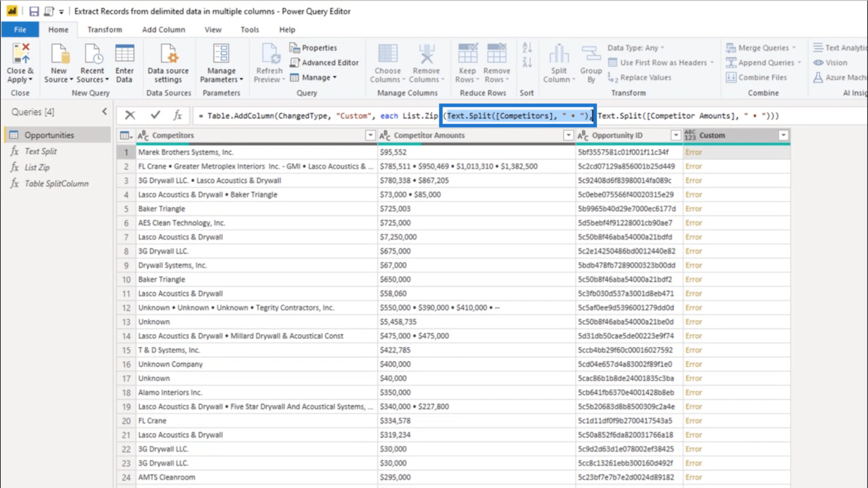Viewport: 868px width, 488px height.
Task: Click the Custom column data type icon
Action: click(x=690, y=135)
